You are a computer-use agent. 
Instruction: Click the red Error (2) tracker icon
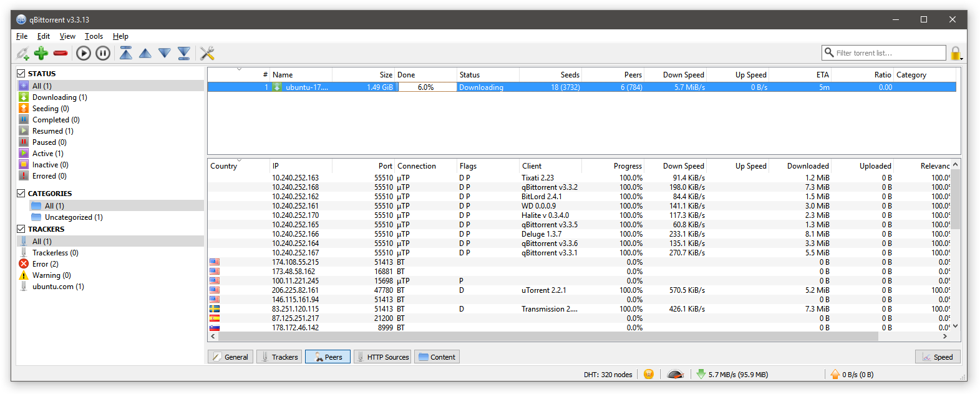tap(24, 263)
